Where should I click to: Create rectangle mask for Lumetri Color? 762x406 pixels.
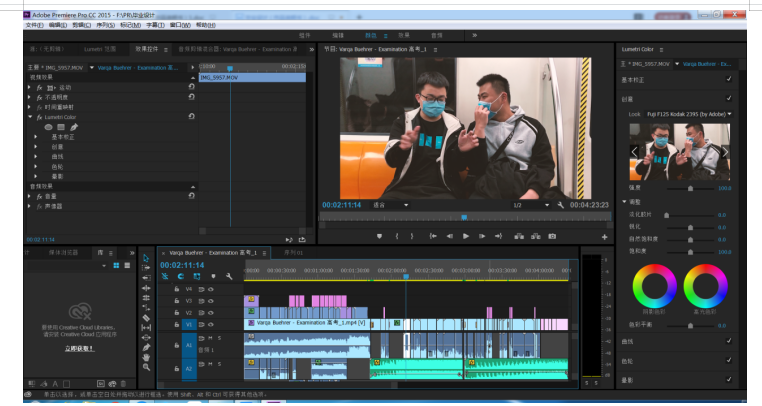pyautogui.click(x=61, y=127)
